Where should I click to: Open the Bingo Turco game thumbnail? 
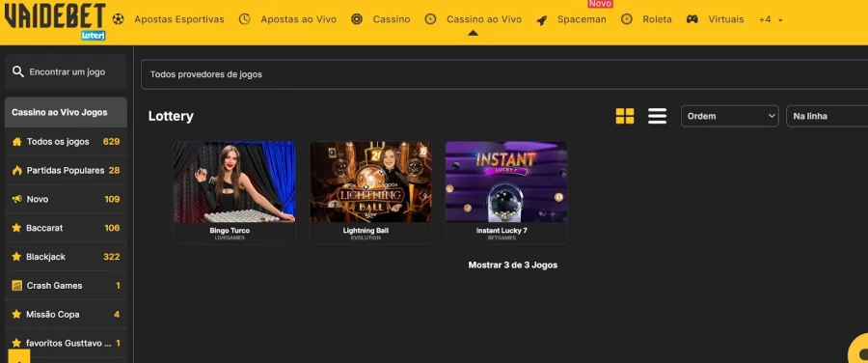point(234,181)
